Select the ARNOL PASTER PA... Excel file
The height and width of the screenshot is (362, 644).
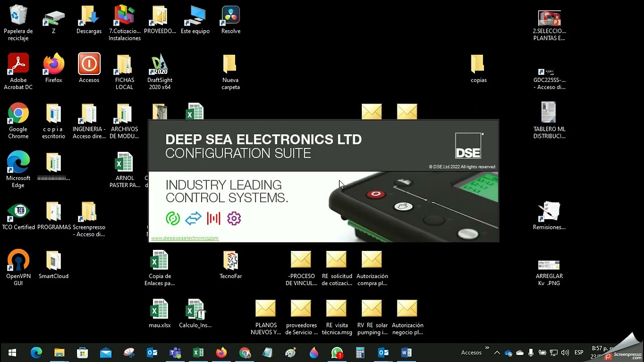(x=124, y=170)
